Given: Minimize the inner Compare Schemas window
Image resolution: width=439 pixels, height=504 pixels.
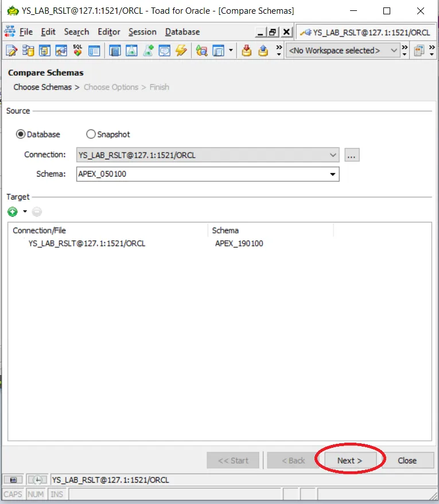Looking at the screenshot, I should coord(261,32).
